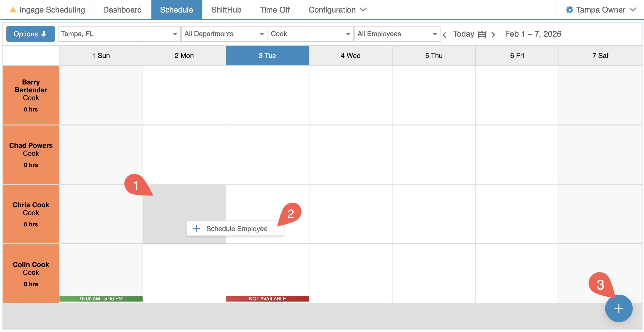This screenshot has height=332, width=644.
Task: Go to the Time Off tab
Action: click(x=275, y=10)
